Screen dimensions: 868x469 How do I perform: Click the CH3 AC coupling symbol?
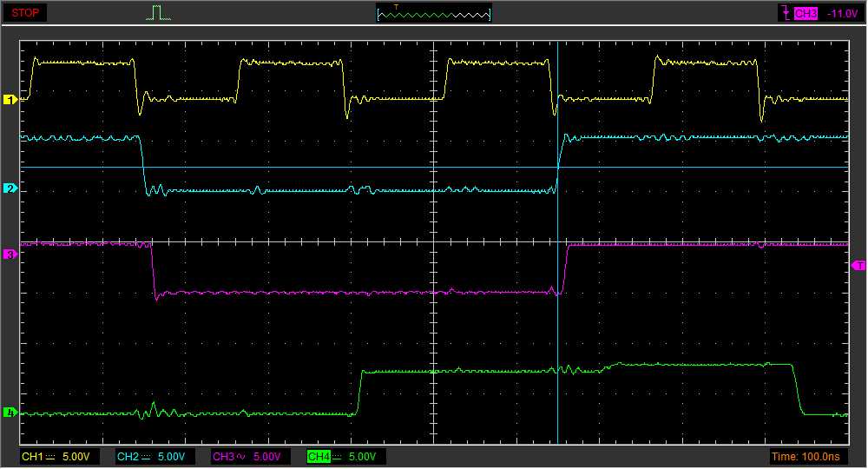pos(240,457)
